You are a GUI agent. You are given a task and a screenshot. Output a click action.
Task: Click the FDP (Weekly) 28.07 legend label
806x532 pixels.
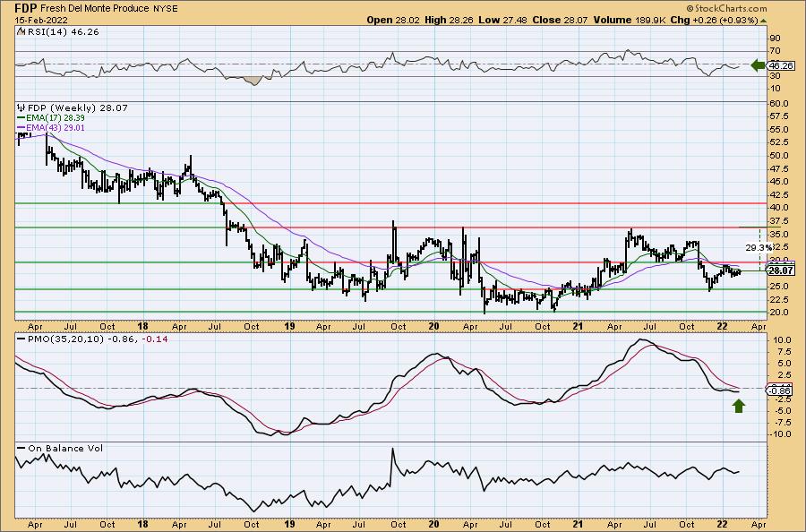(77, 108)
